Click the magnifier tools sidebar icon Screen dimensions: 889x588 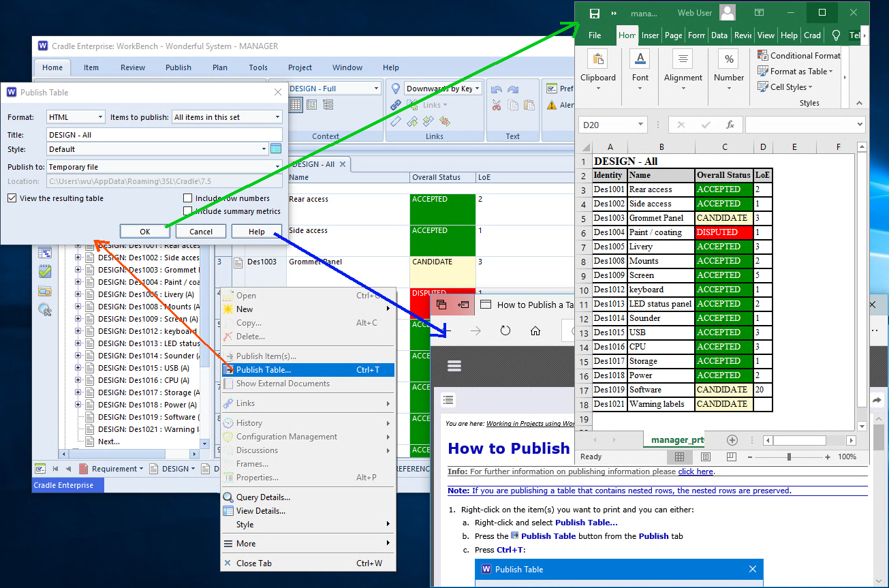tap(45, 310)
